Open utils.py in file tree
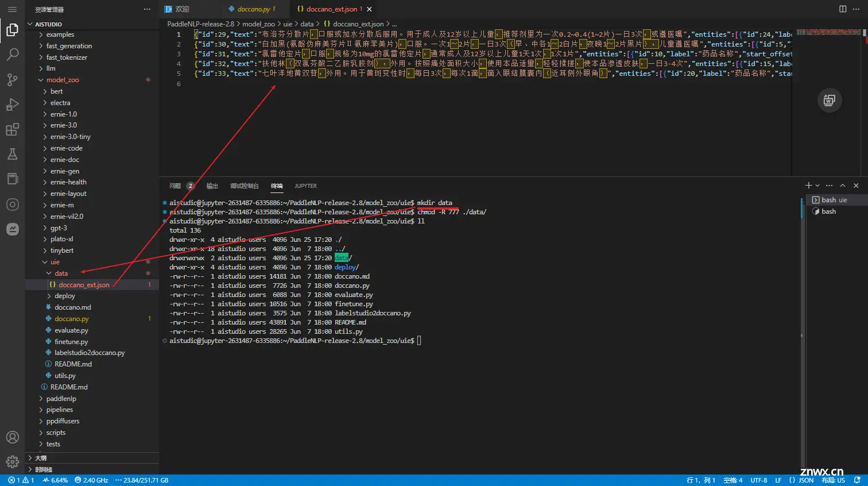Screen dimensions: 868x486 pyautogui.click(x=92, y=376)
